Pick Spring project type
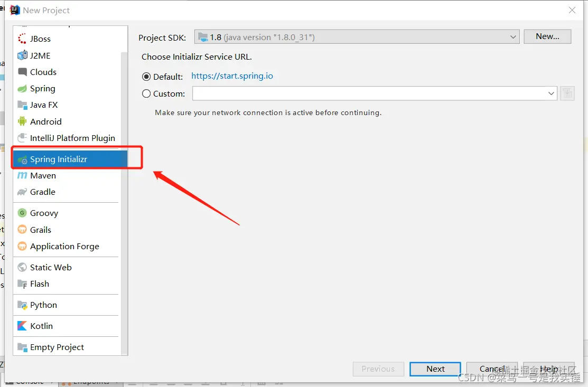Viewport: 588px width, 387px height. 67,88
